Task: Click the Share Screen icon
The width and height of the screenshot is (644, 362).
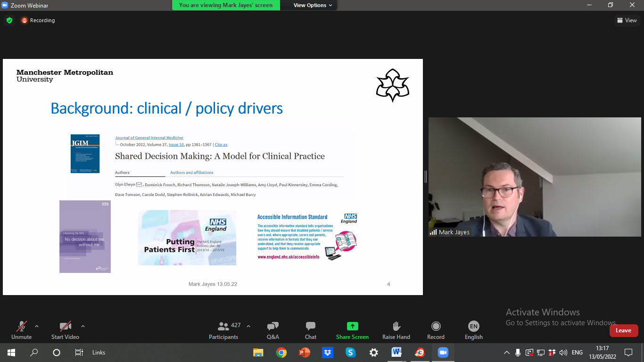Action: click(352, 326)
